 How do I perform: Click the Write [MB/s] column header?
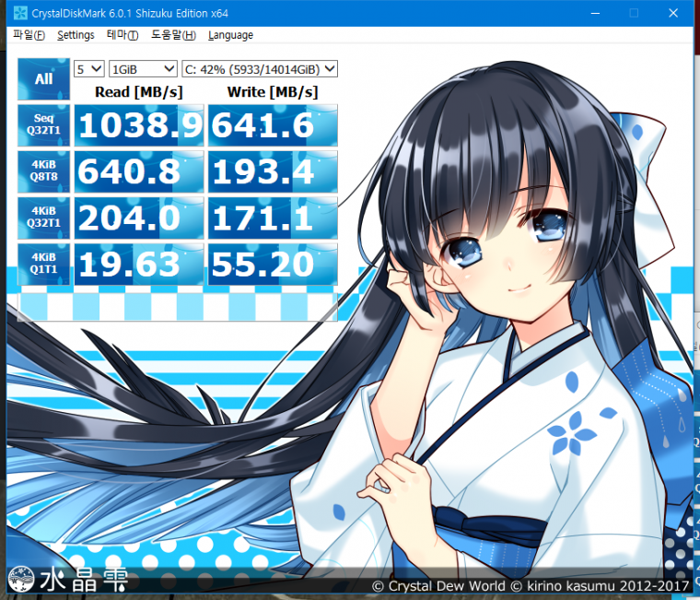tap(273, 92)
